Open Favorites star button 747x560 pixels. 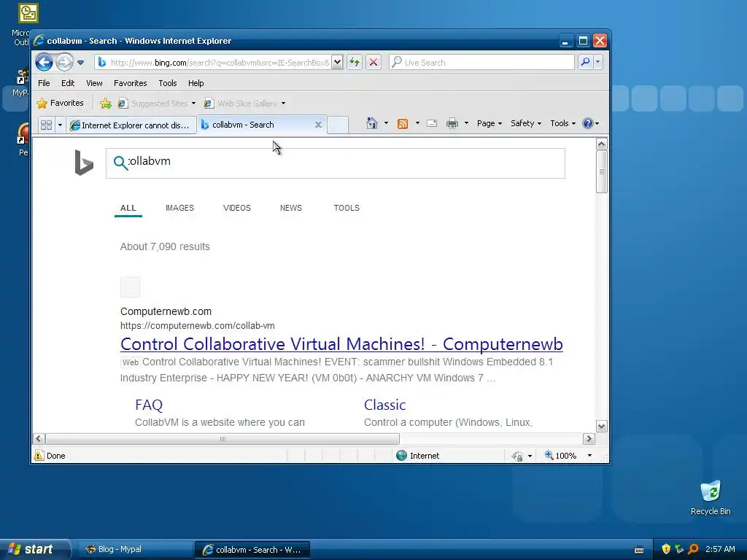pos(61,103)
